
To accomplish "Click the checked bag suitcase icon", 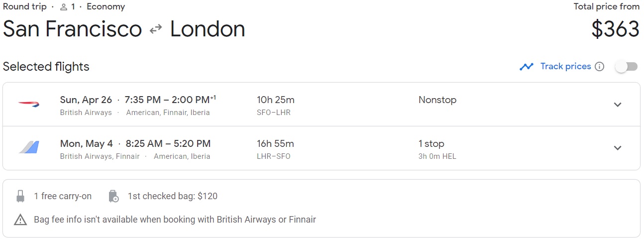I will pyautogui.click(x=113, y=196).
